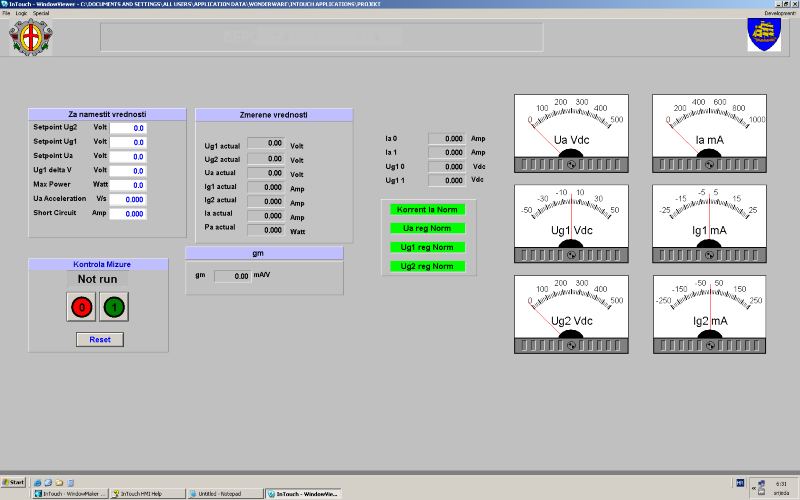Click the Ug2 reg Norm green indicator
This screenshot has height=500, width=800.
pos(429,266)
